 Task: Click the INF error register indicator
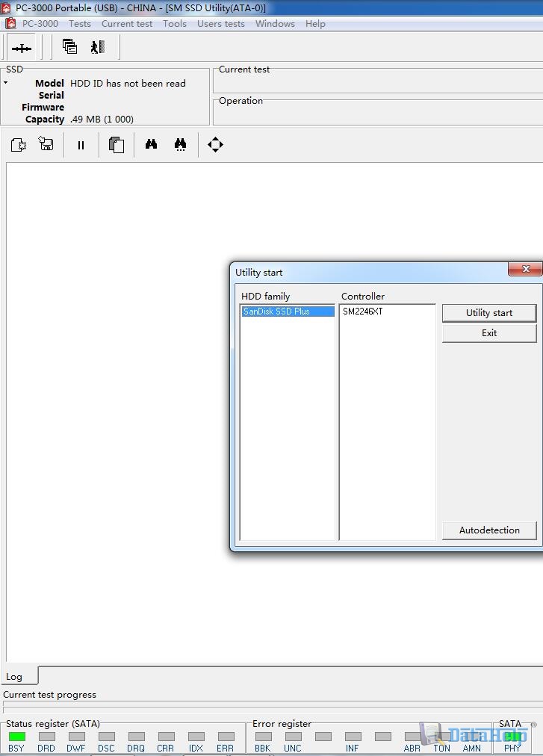tap(353, 737)
